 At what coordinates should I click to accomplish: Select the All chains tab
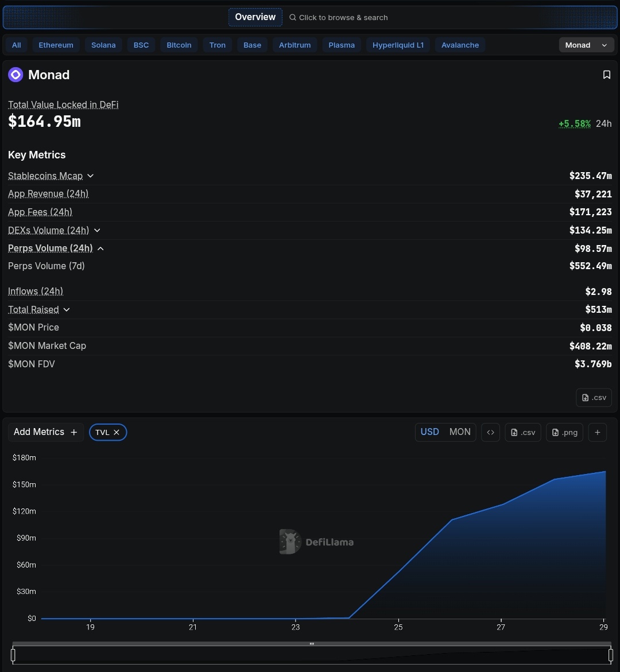click(x=16, y=45)
